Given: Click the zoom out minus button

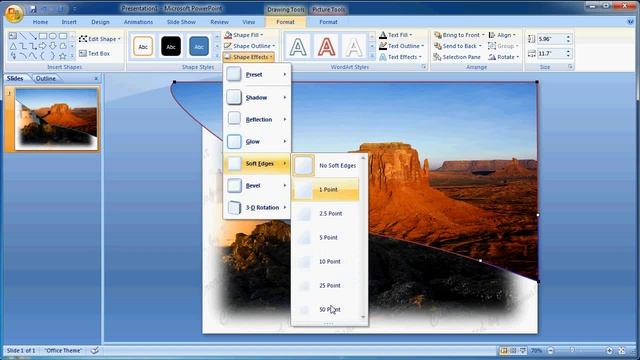Looking at the screenshot, I should [x=551, y=351].
